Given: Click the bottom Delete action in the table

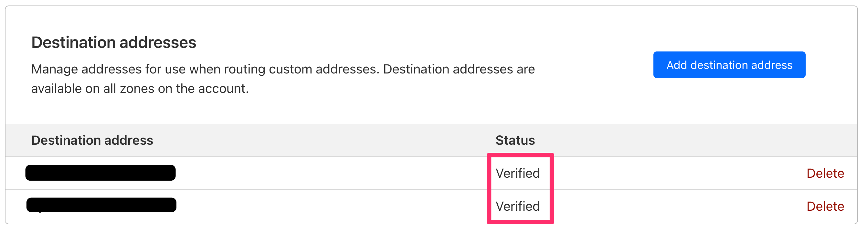Looking at the screenshot, I should click(825, 206).
